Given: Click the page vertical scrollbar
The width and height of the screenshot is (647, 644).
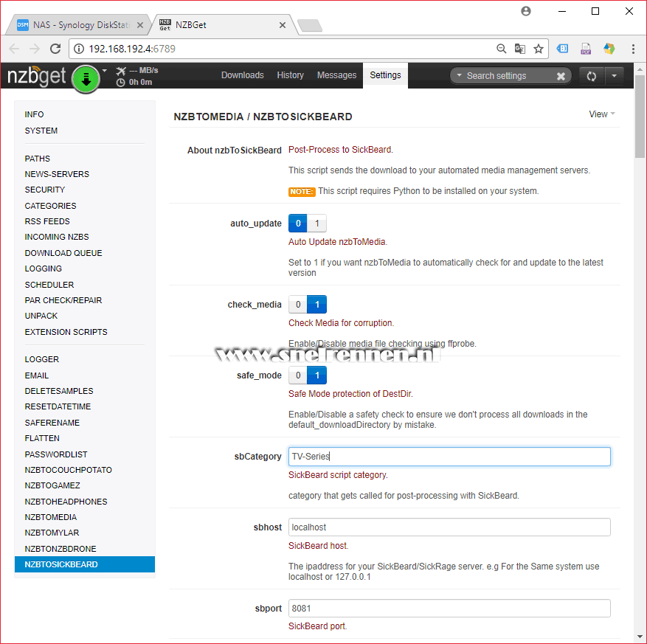Looking at the screenshot, I should [640, 117].
